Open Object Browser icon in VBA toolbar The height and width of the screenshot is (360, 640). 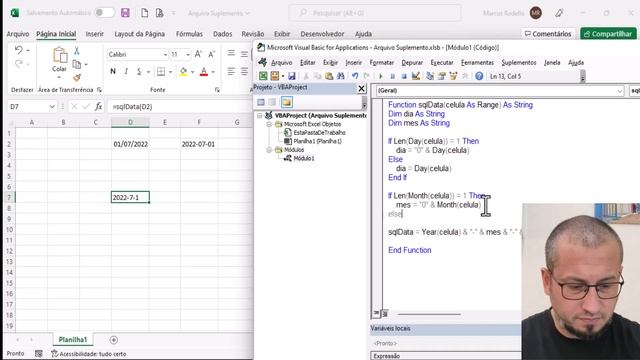point(453,76)
